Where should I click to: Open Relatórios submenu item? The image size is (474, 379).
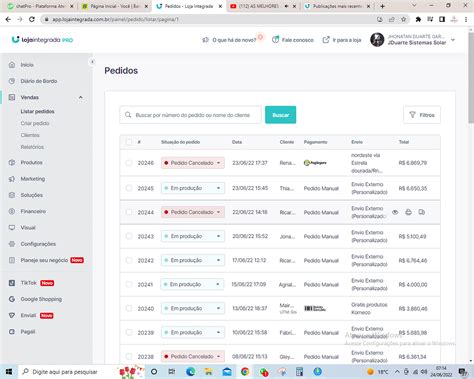click(x=32, y=147)
